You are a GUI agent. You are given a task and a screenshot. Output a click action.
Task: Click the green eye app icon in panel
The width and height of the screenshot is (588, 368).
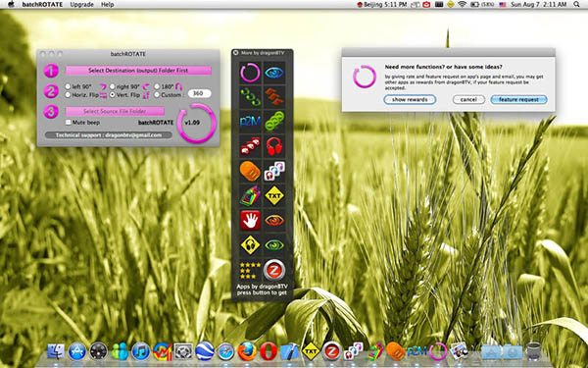point(274,244)
